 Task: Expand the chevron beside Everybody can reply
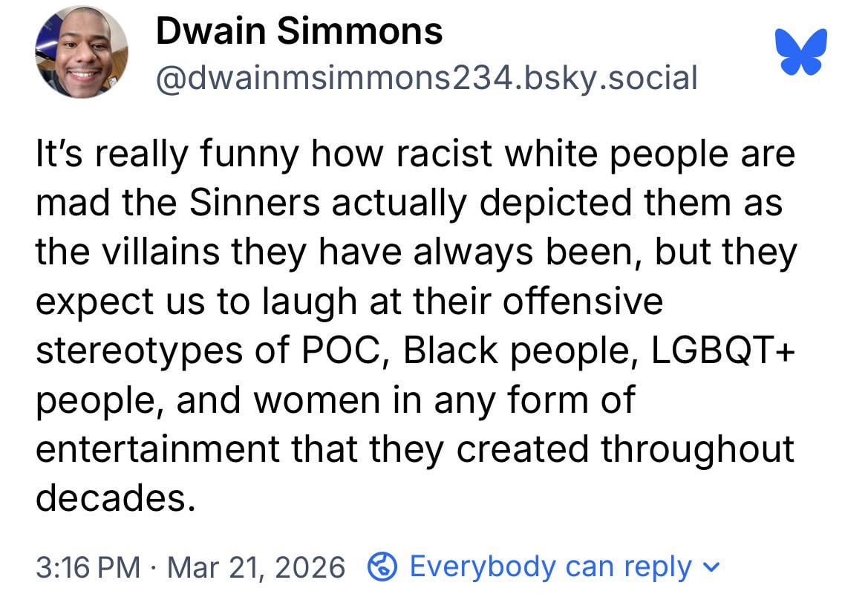(x=711, y=569)
